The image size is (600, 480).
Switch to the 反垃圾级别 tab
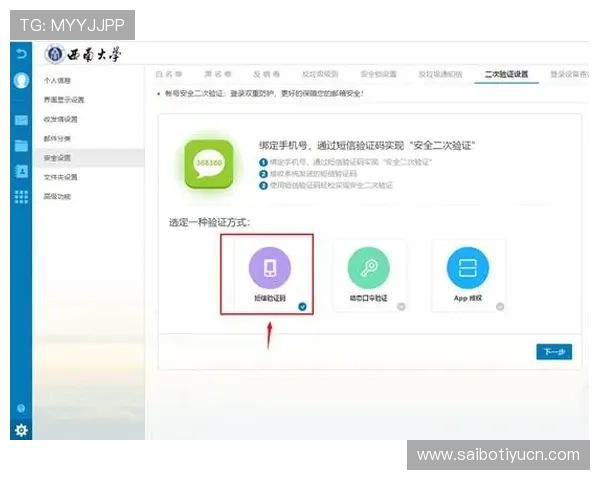(320, 74)
